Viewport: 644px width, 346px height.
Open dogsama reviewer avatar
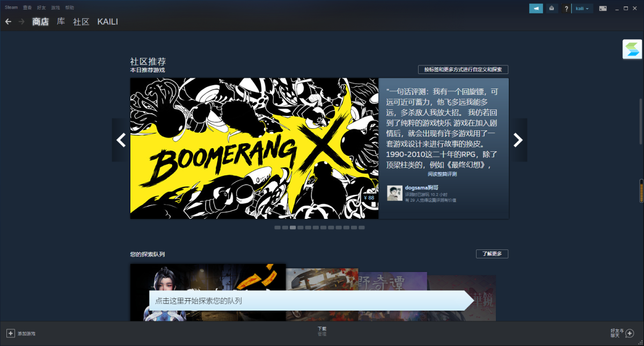point(394,193)
